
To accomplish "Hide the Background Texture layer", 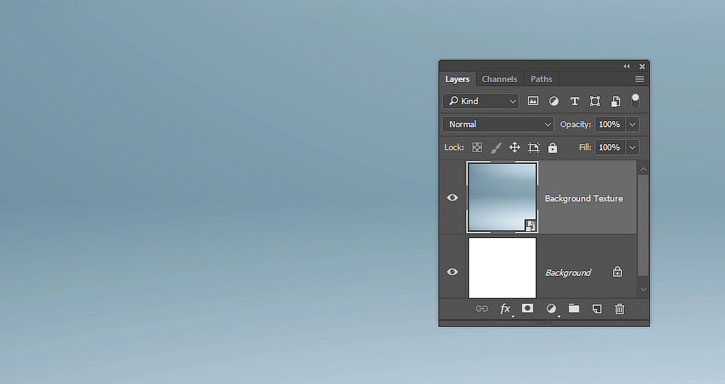I will tap(452, 198).
